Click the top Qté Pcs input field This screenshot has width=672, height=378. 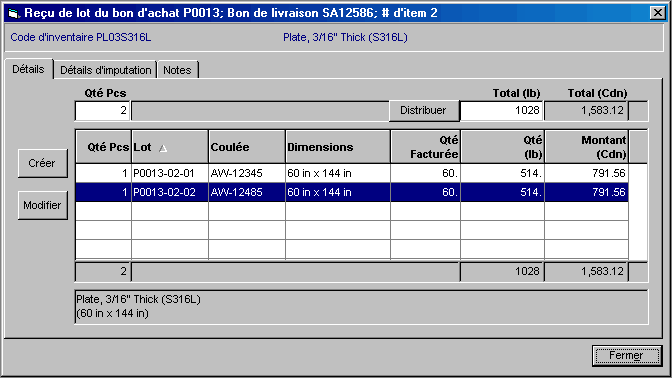102,111
